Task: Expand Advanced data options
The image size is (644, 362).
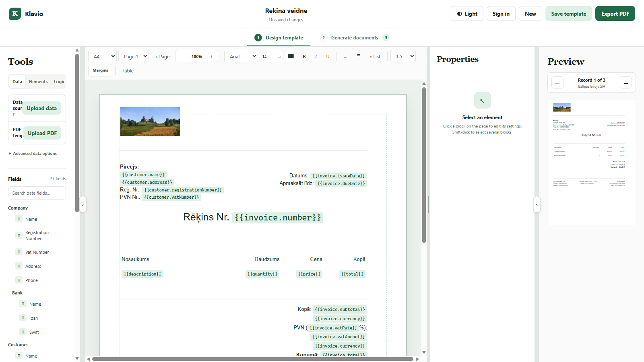Action: [33, 154]
